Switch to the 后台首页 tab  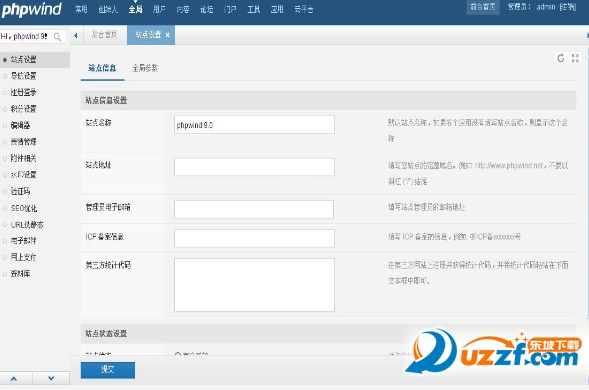(104, 35)
